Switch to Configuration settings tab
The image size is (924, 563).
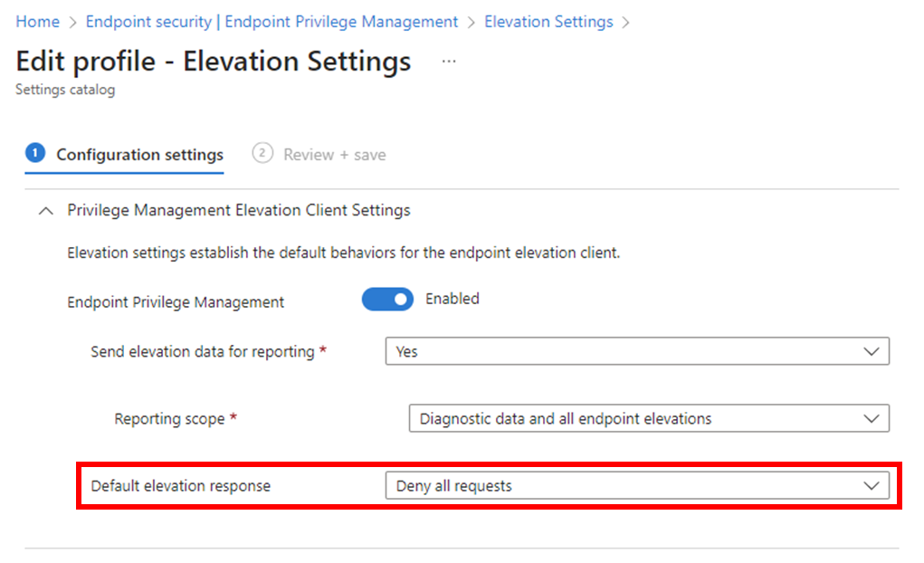click(x=139, y=155)
